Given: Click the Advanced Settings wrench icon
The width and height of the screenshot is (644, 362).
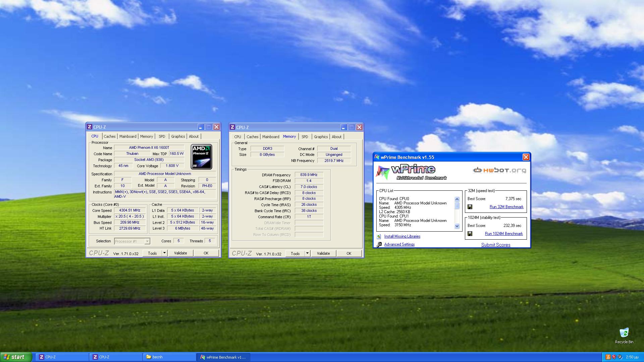Looking at the screenshot, I should click(379, 244).
